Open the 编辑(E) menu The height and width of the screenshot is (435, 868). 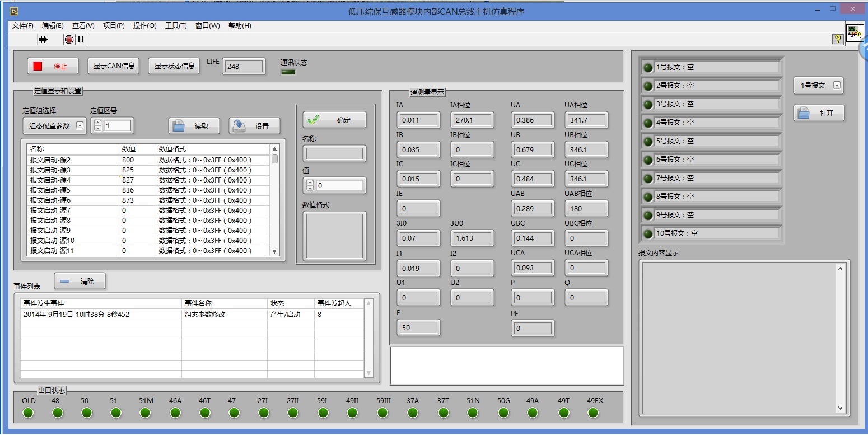(x=53, y=26)
